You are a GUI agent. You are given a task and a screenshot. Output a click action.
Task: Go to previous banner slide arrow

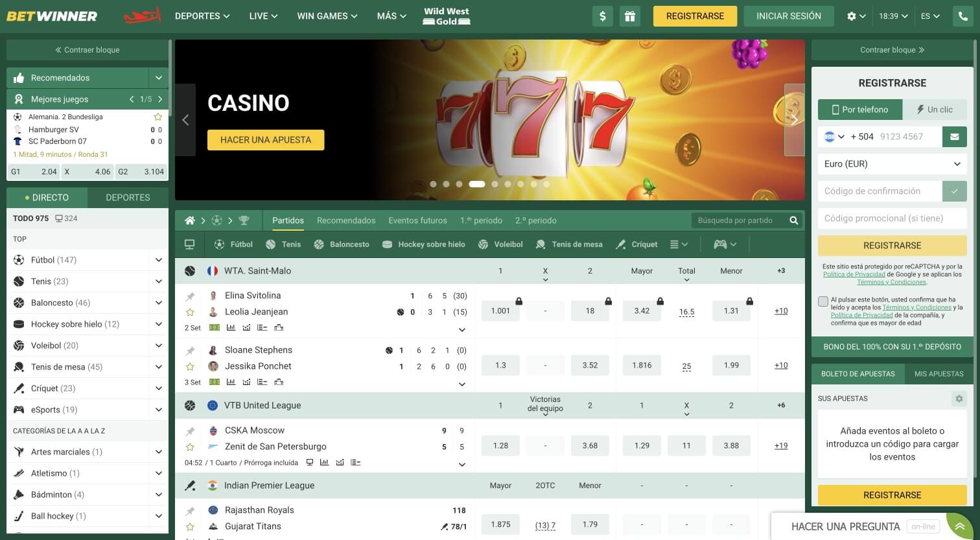(x=185, y=120)
